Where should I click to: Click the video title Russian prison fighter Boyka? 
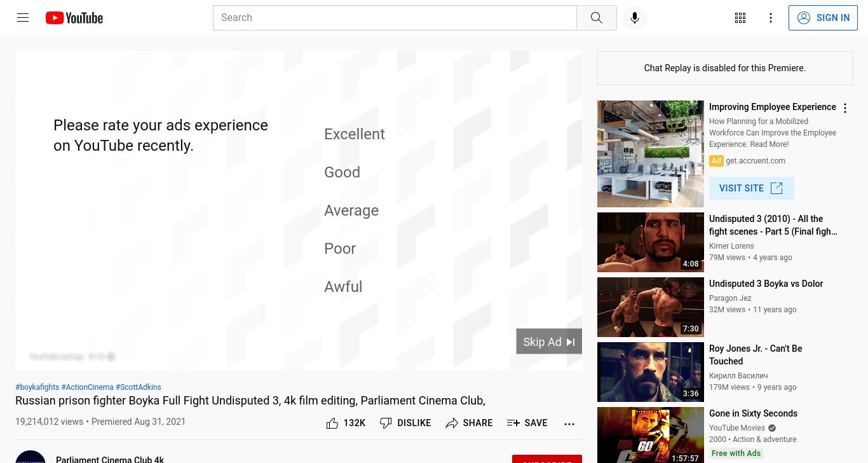coord(250,401)
